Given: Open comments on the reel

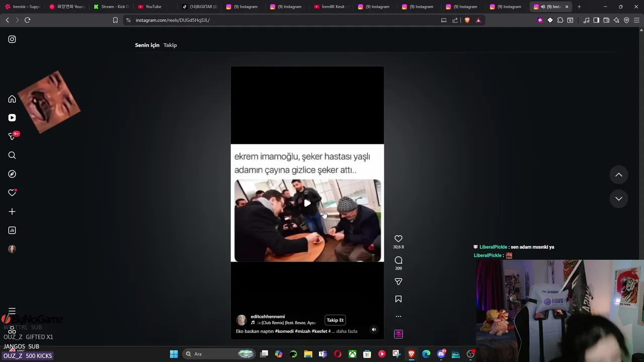Looking at the screenshot, I should coord(398,260).
